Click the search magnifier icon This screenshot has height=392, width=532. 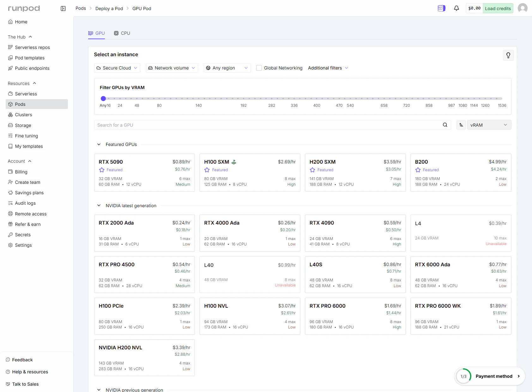tap(445, 125)
